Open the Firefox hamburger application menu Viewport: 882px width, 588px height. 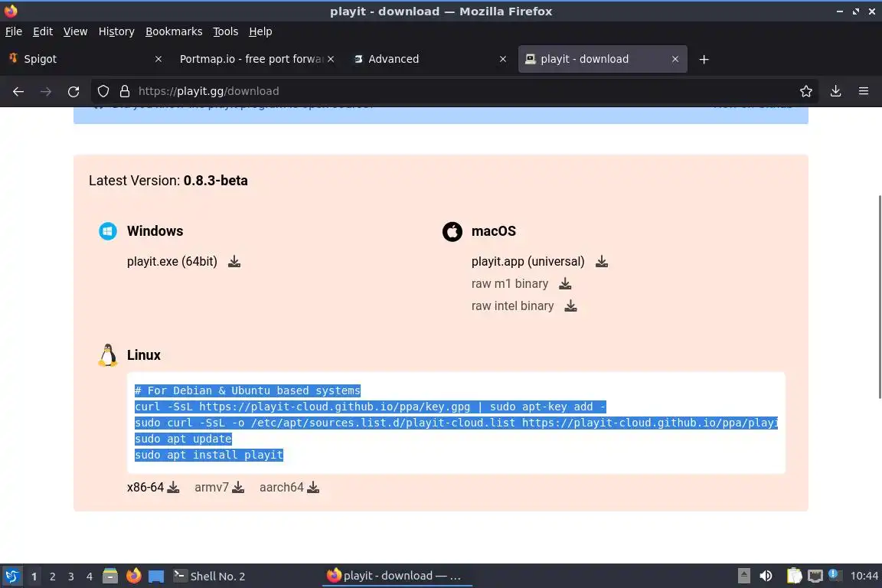pos(864,91)
